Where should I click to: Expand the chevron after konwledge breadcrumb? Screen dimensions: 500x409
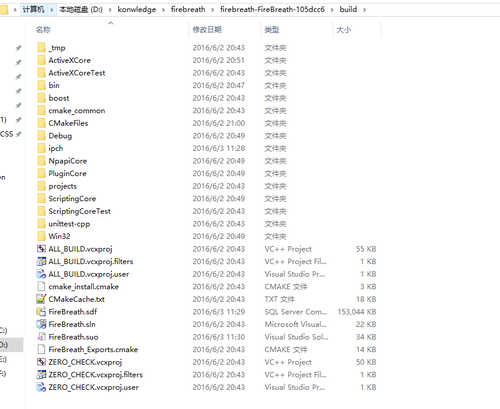coord(163,10)
